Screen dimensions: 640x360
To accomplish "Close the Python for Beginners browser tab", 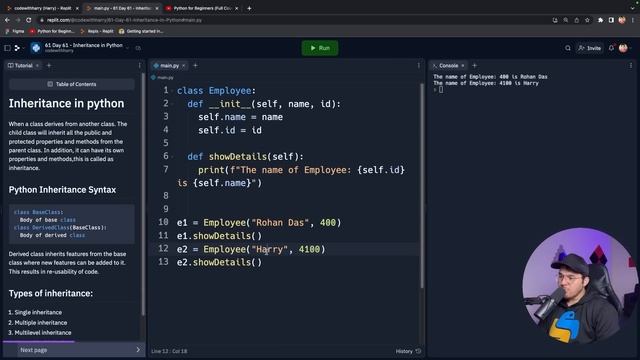I will [x=236, y=8].
